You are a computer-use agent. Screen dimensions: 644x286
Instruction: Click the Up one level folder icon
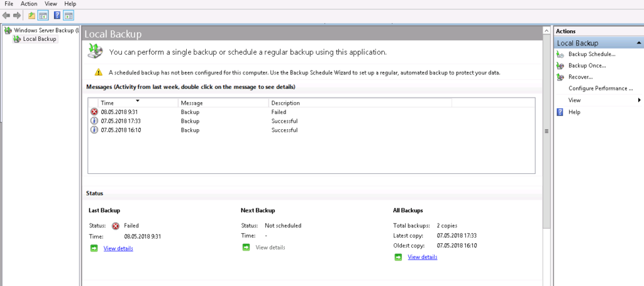pyautogui.click(x=31, y=16)
